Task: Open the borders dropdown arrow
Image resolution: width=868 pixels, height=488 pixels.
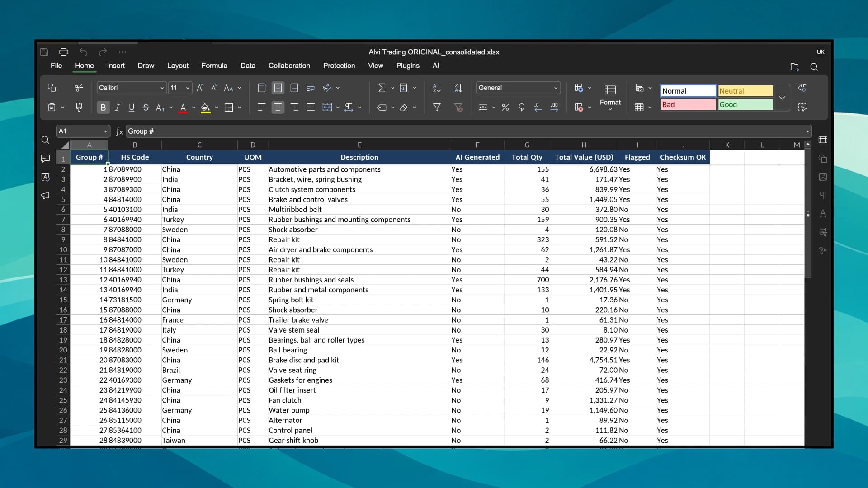Action: [x=240, y=108]
